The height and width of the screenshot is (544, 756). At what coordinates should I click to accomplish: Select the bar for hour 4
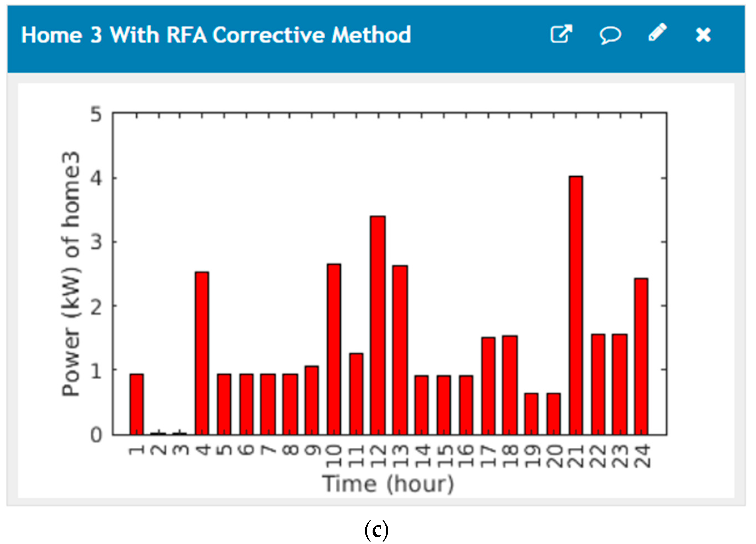tap(202, 353)
